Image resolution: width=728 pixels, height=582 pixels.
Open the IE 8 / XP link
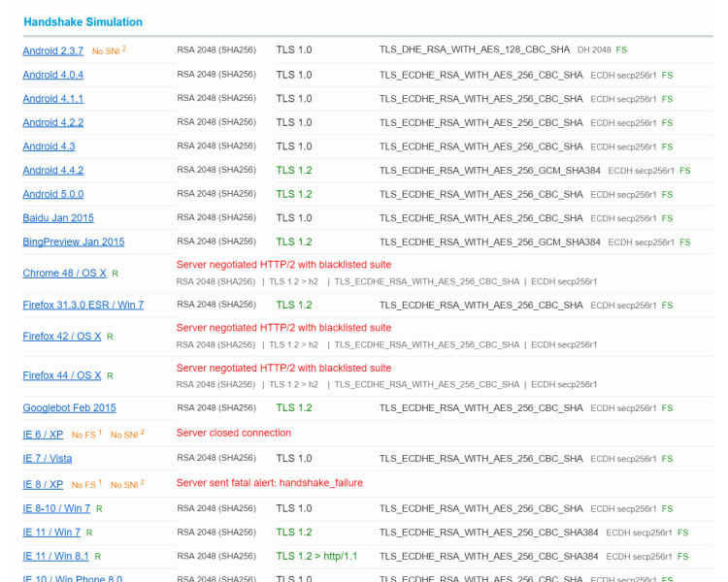tap(43, 485)
